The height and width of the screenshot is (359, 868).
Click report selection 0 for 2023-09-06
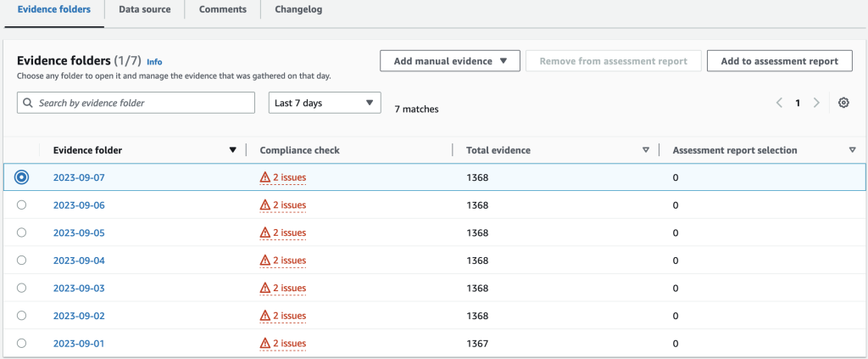coord(676,205)
